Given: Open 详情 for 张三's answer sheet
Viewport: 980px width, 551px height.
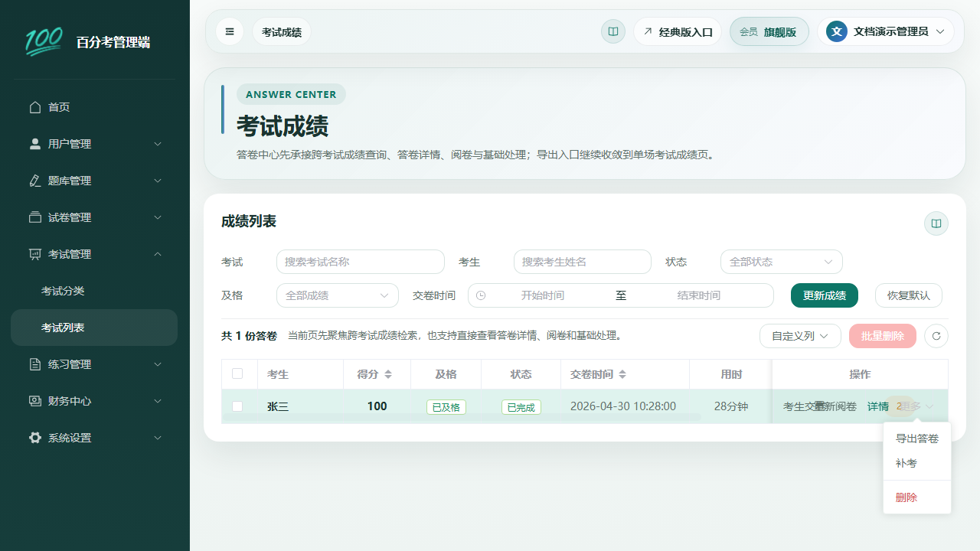Looking at the screenshot, I should [878, 406].
